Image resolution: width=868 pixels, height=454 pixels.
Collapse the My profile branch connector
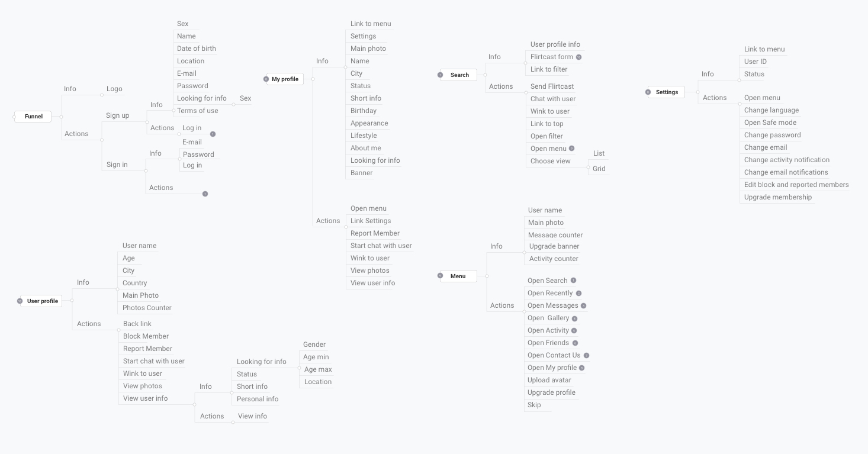click(x=313, y=79)
